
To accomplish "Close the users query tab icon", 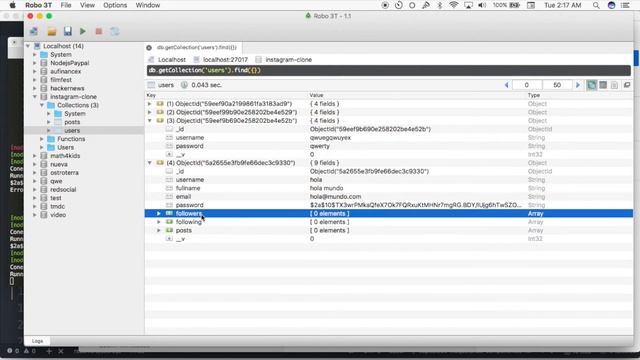I will click(x=149, y=48).
